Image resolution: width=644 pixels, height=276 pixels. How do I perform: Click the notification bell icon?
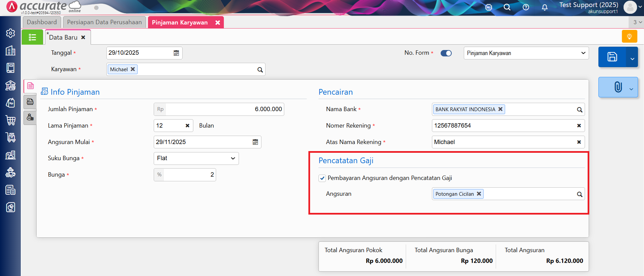coord(544,7)
